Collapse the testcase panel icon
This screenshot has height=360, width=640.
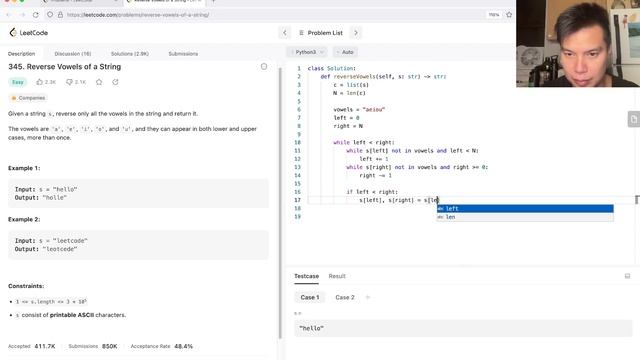627,276
